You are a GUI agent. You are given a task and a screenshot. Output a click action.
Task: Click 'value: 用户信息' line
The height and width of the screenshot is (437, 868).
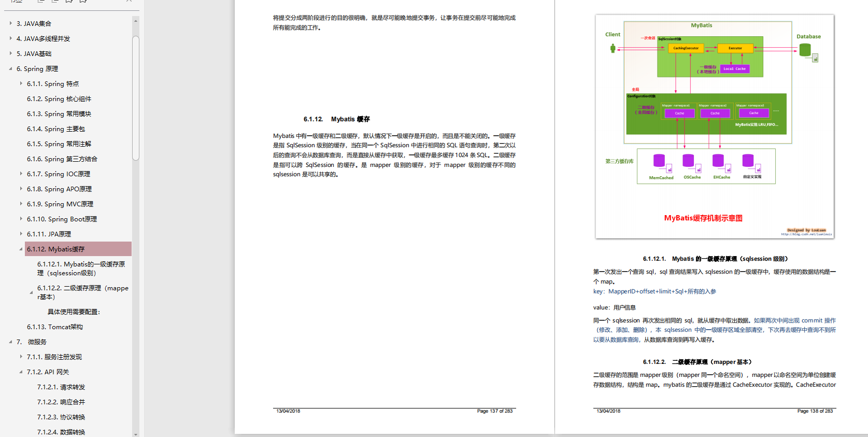coord(614,307)
